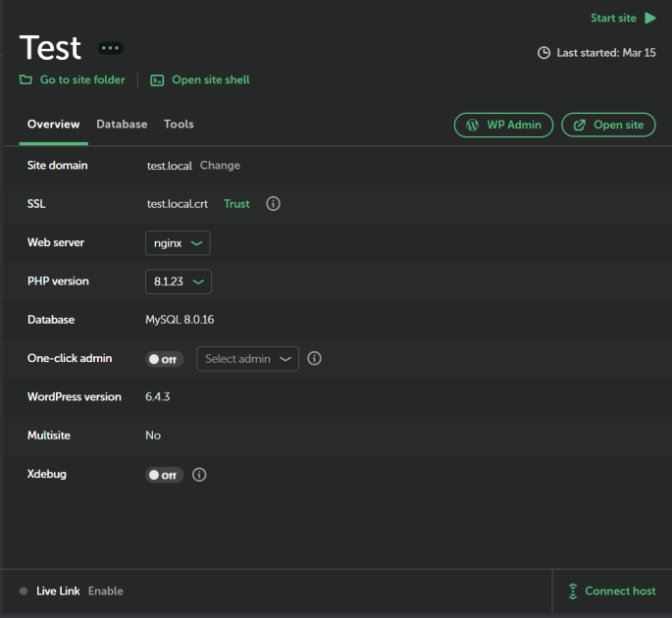Enable Live Link
The width and height of the screenshot is (672, 618).
[105, 591]
